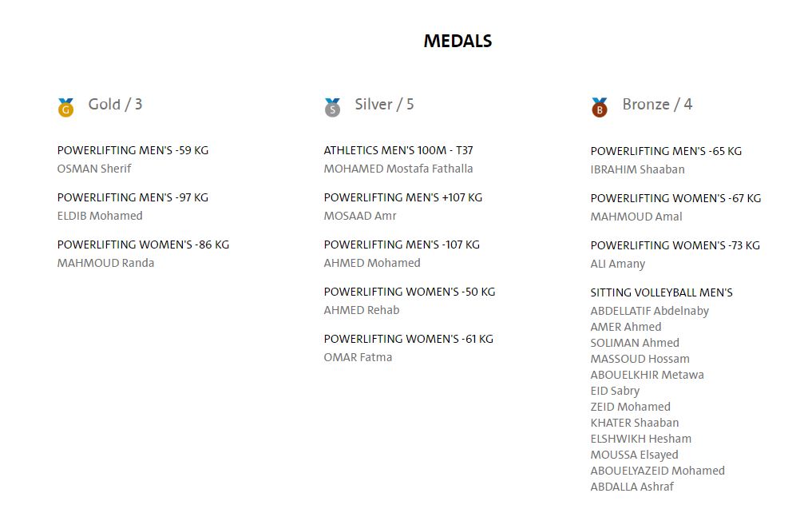Click Powerlifting Men's -59 KG event
This screenshot has width=812, height=517.
[x=133, y=150]
